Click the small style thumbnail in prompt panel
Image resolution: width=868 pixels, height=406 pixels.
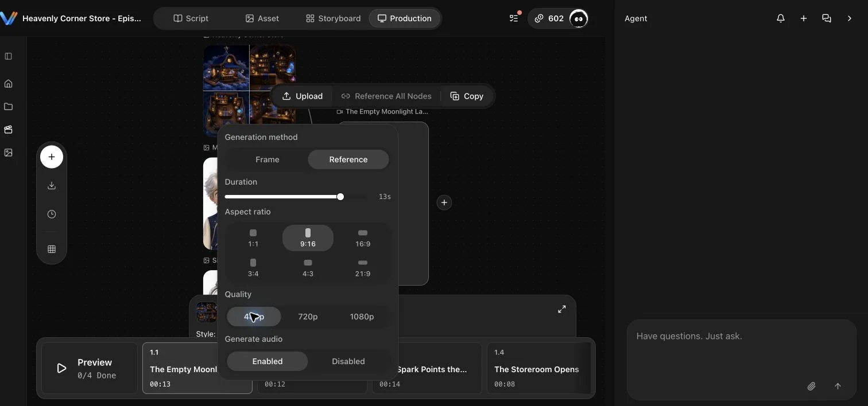pyautogui.click(x=206, y=313)
